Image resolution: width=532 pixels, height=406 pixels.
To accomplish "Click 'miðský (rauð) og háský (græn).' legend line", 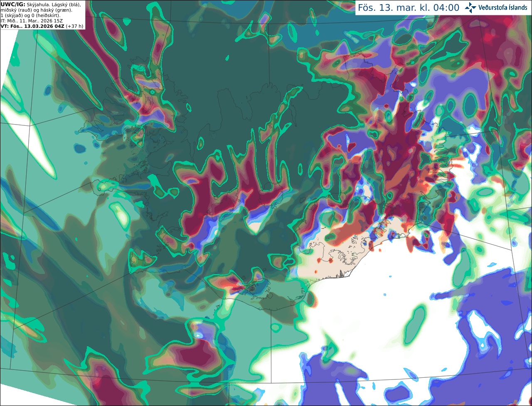I will point(36,10).
